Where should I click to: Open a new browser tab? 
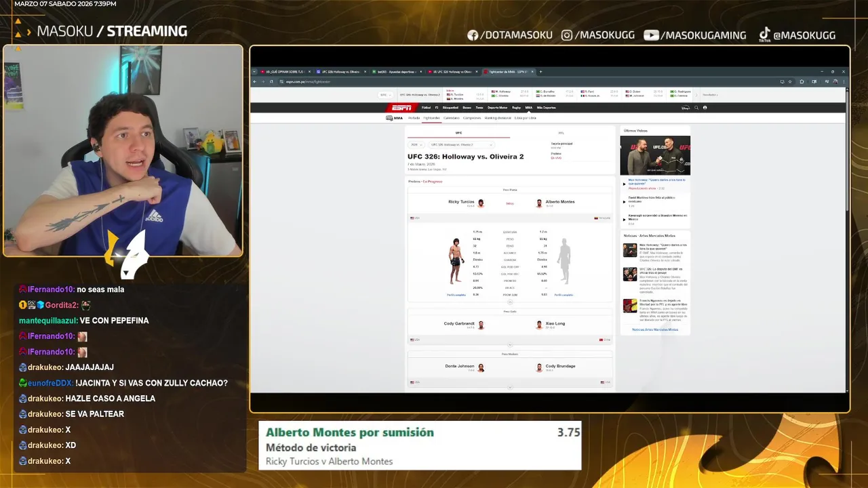540,71
